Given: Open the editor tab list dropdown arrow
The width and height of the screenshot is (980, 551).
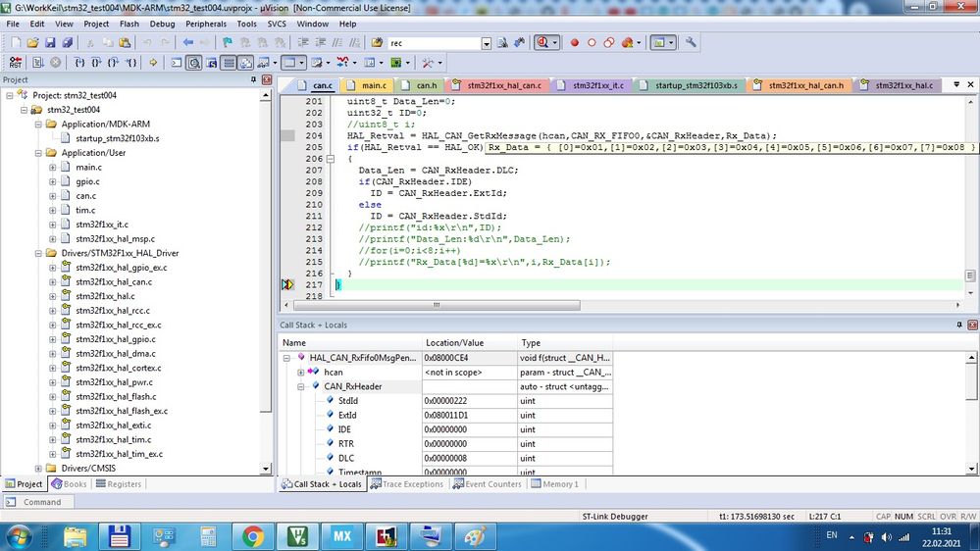Looking at the screenshot, I should click(956, 84).
